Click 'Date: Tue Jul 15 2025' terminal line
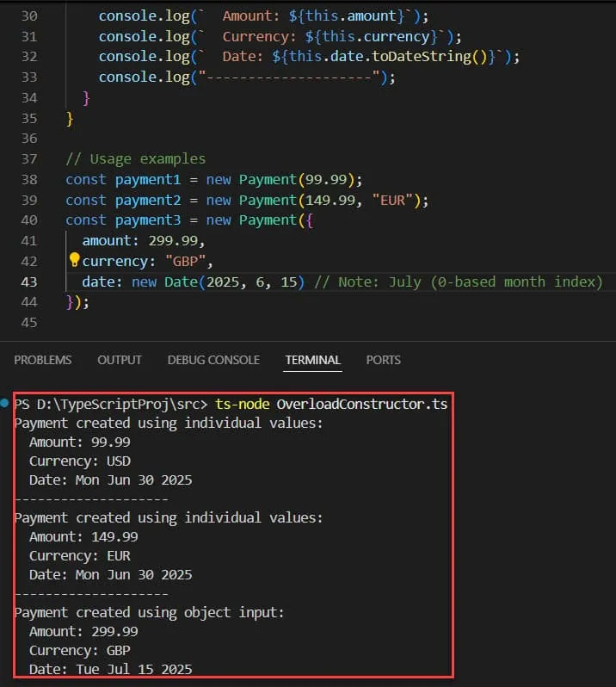Viewport: 616px width, 687px height. [111, 669]
